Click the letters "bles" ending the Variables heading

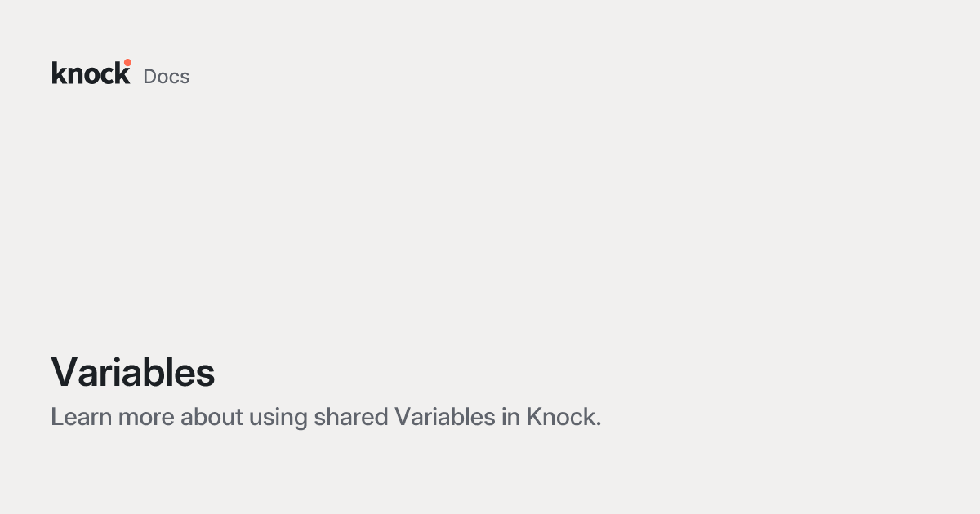click(183, 372)
